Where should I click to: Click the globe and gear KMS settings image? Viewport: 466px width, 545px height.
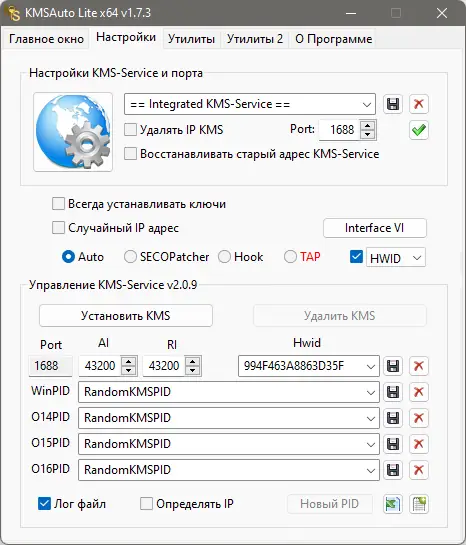tap(73, 132)
